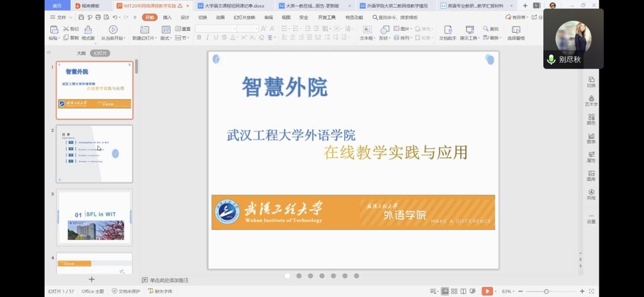Open the font name combo box
The width and height of the screenshot is (644, 297).
pos(216,29)
